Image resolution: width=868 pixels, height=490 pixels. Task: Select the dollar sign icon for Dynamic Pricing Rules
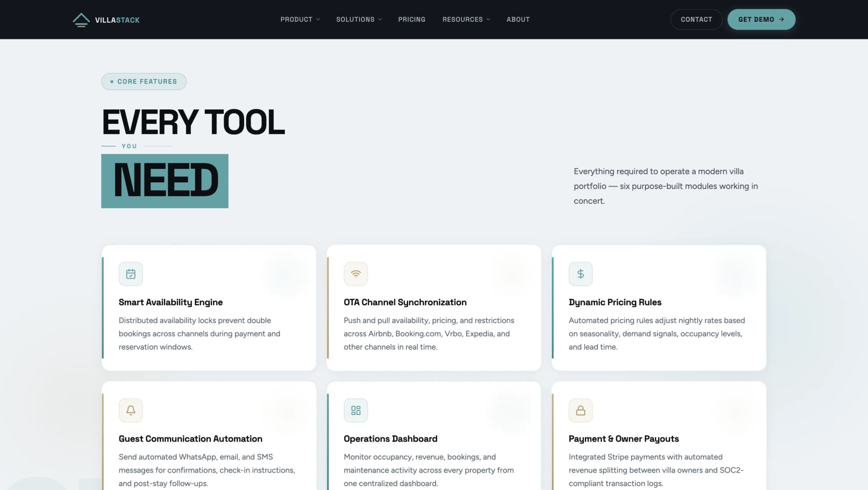(581, 274)
